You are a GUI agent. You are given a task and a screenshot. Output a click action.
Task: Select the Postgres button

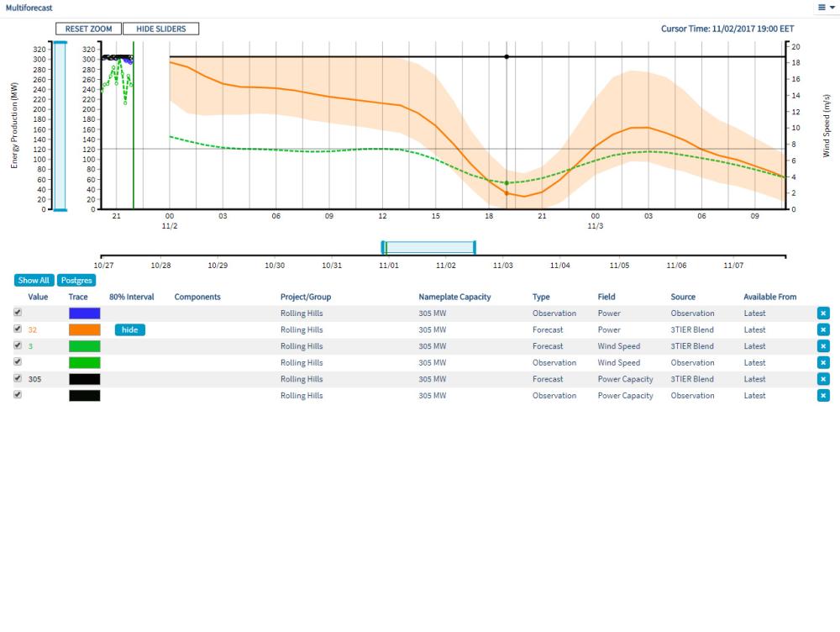[76, 281]
